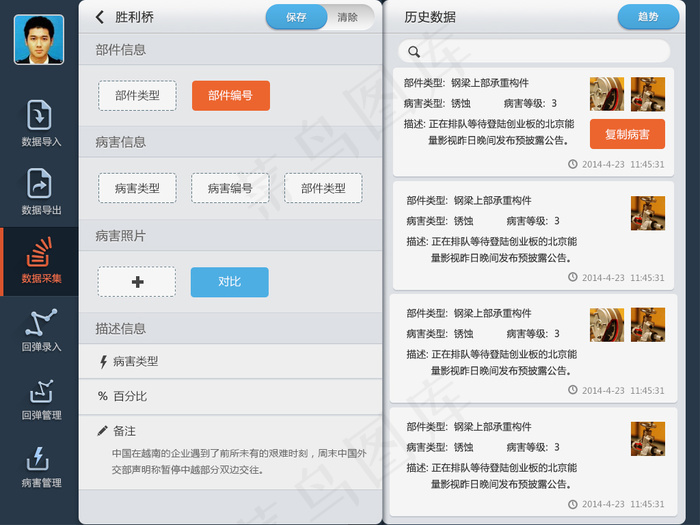Screen dimensions: 700x525
Task: Click the 趋势 (trend) button
Action: pos(647,17)
